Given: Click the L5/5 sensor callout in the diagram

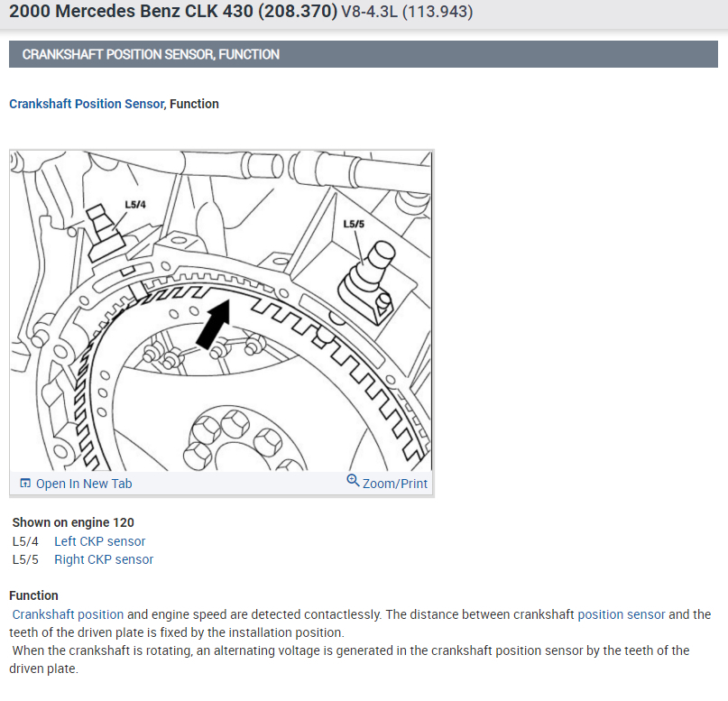Looking at the screenshot, I should pyautogui.click(x=355, y=223).
